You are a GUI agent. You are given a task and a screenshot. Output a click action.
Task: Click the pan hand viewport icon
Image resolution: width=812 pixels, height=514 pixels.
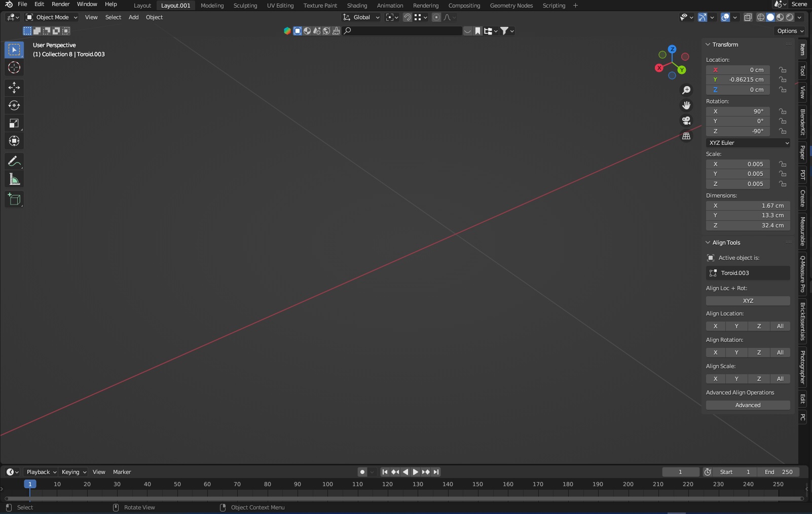click(x=686, y=105)
